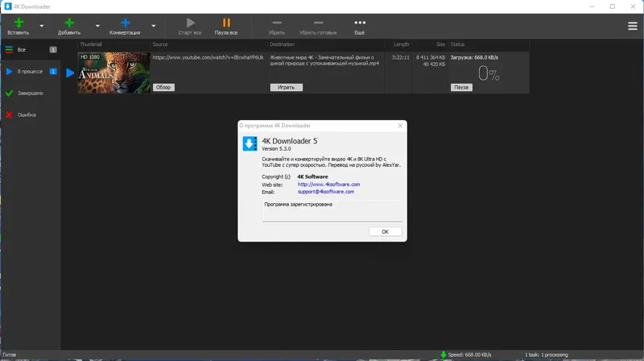Select the Завершено sidebar filter
Viewport: 644px width, 361px height.
tap(30, 93)
